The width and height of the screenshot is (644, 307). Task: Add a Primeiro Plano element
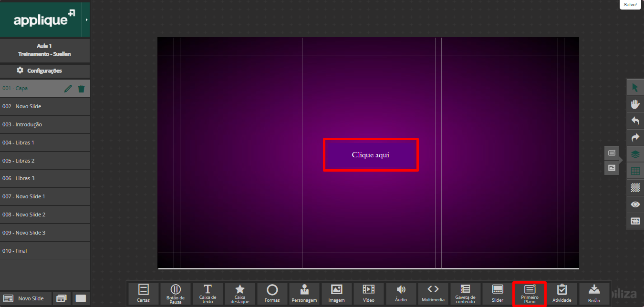coord(530,293)
